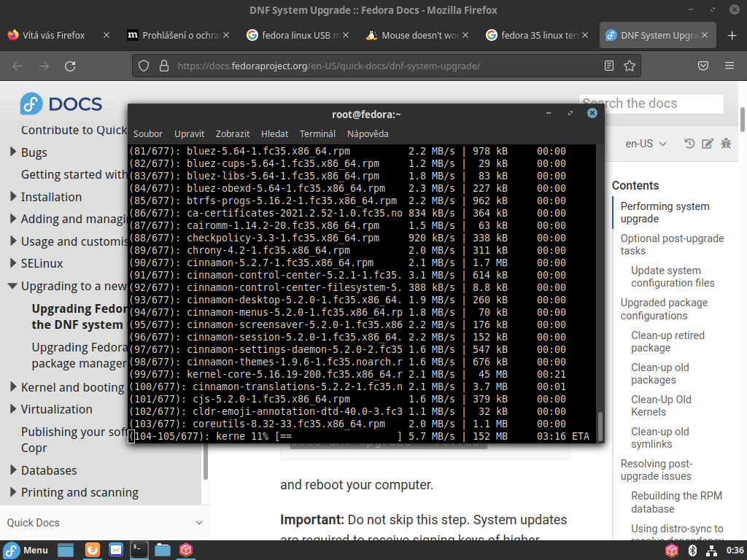Screen dimensions: 747x560
Task: Click the Firefox back arrow button
Action: (18, 66)
